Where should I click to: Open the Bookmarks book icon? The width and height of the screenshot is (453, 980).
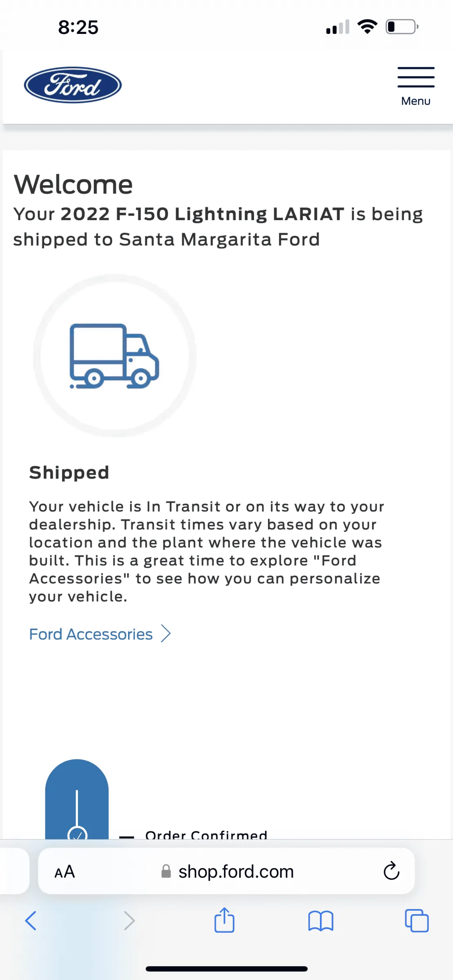click(321, 921)
